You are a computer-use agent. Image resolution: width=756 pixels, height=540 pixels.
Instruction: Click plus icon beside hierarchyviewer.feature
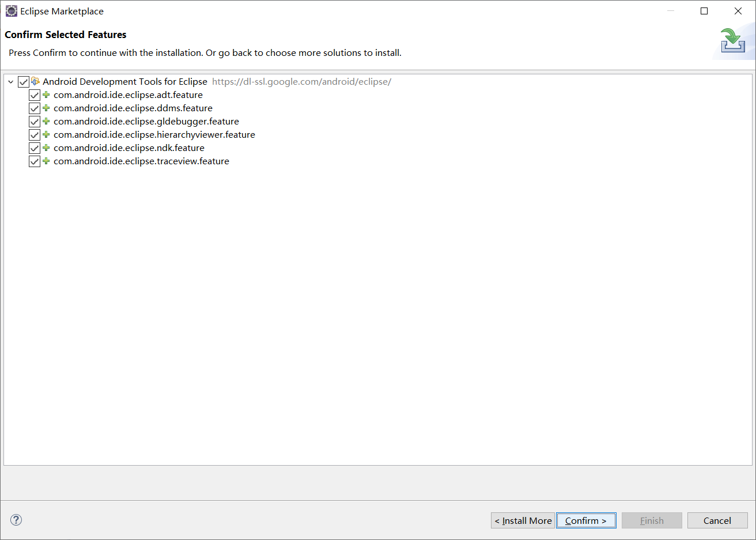tap(46, 134)
